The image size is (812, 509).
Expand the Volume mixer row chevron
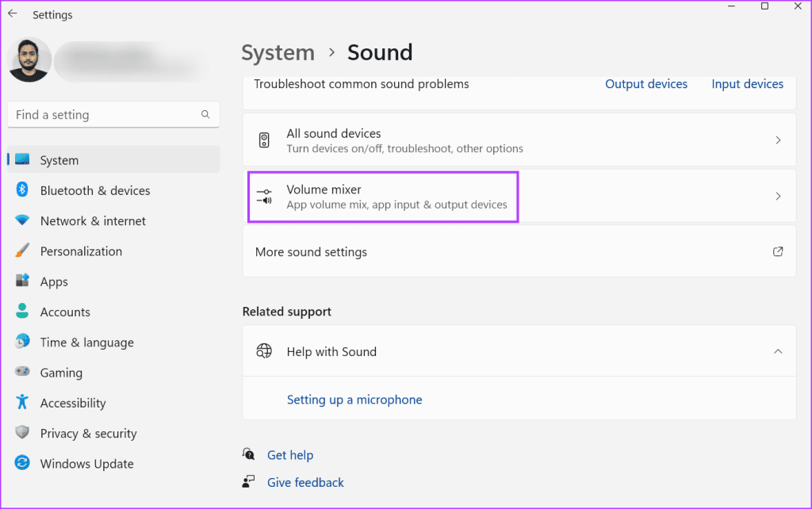(x=778, y=196)
